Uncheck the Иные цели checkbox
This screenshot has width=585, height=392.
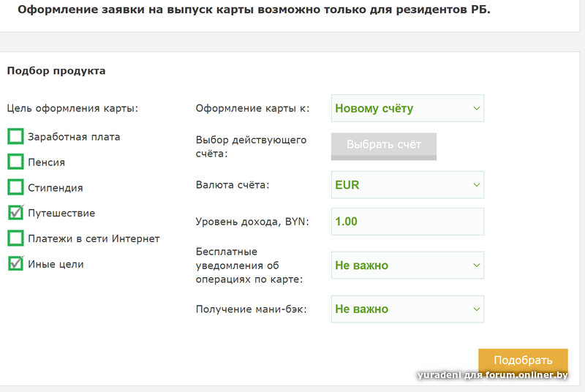click(x=15, y=263)
